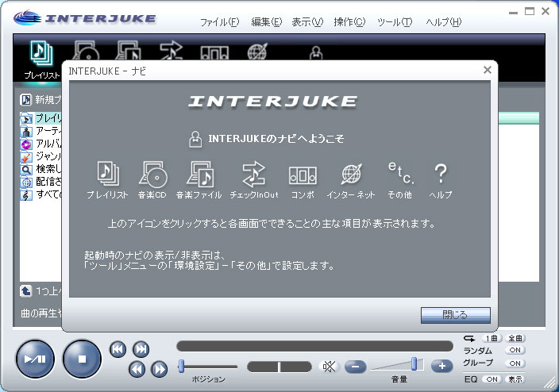Toggle the ランダム ON switch
The width and height of the screenshot is (559, 392).
pos(515,350)
